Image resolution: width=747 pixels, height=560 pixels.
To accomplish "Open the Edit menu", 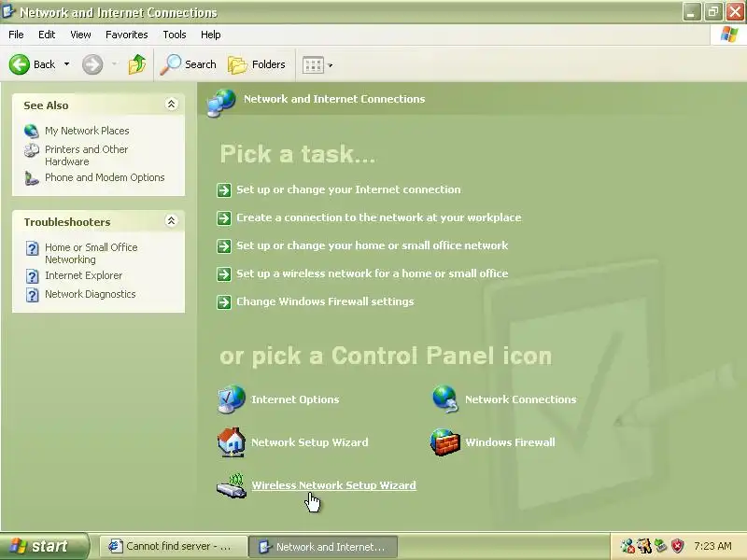I will (47, 35).
